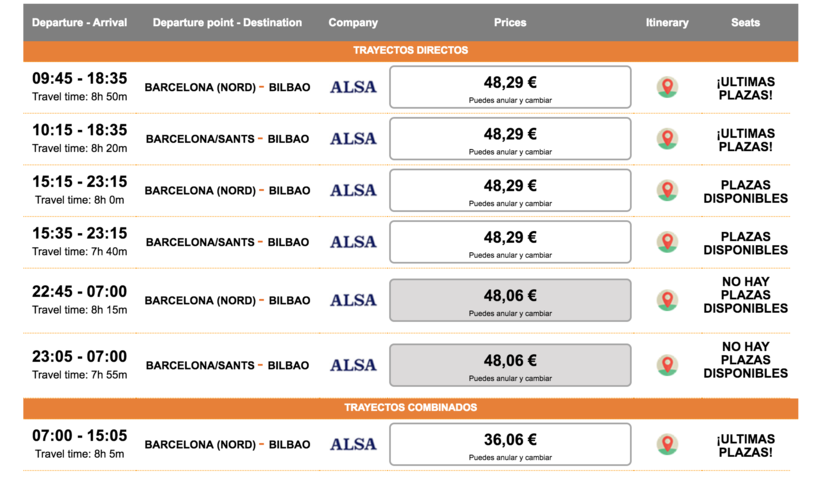The height and width of the screenshot is (478, 820).
Task: Choose 36,06 € combined trip fare
Action: 510,444
